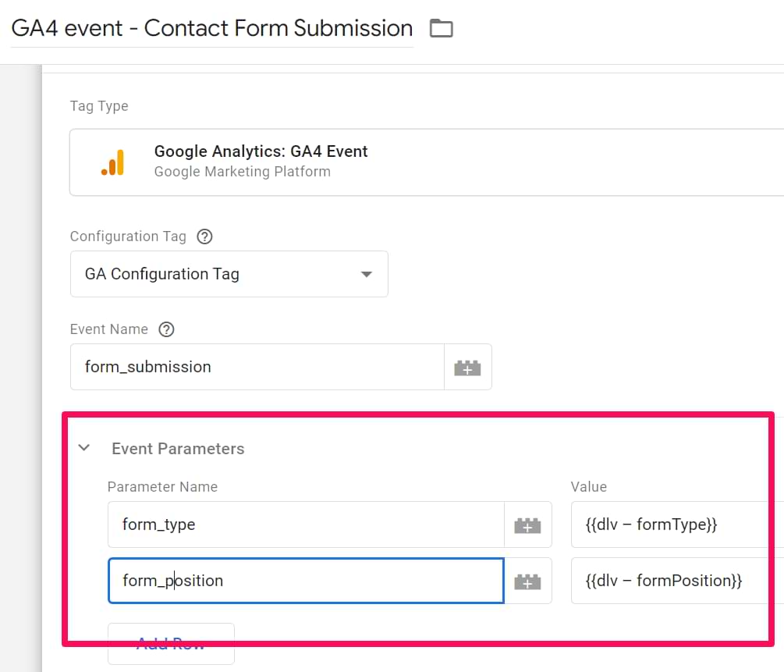The width and height of the screenshot is (784, 672).
Task: Open the help tooltip beside Configuration Tag
Action: pyautogui.click(x=204, y=236)
